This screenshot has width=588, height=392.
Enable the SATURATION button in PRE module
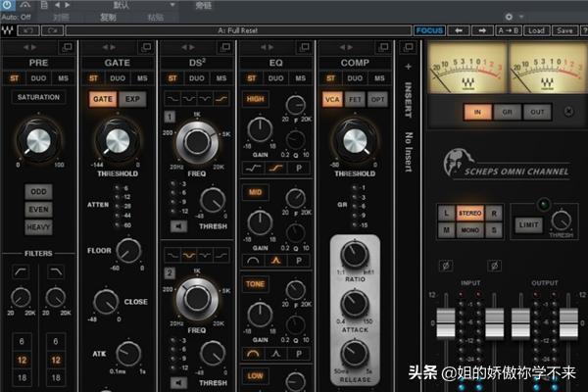37,97
